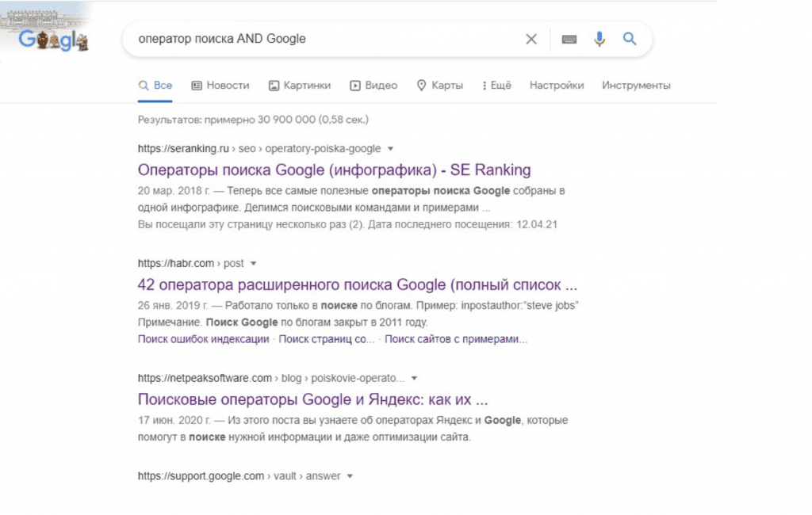Open the SE Ranking infographic result
The height and width of the screenshot is (515, 812).
334,170
